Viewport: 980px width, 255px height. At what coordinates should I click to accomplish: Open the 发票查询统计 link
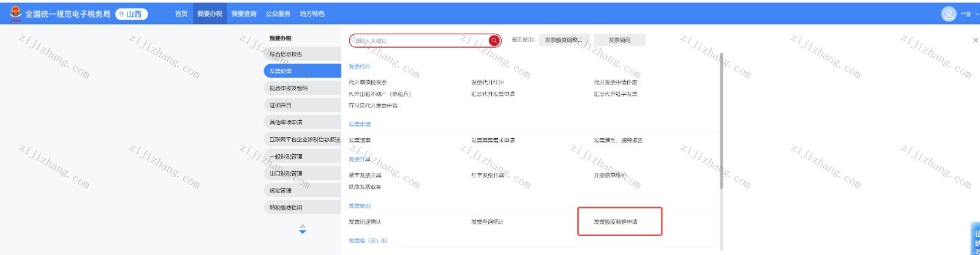pos(487,222)
